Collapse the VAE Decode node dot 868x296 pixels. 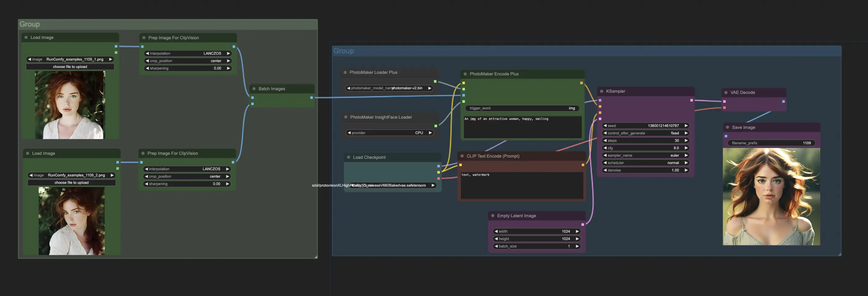(x=726, y=92)
